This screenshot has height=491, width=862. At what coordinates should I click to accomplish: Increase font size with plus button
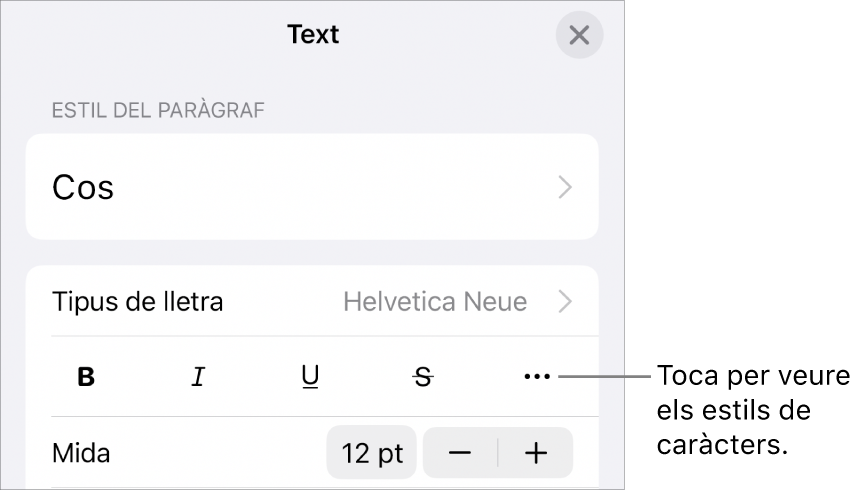(x=536, y=453)
